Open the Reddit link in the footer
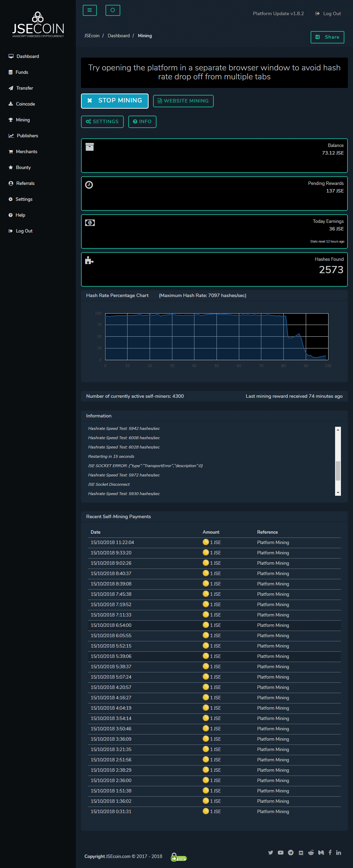Image resolution: width=353 pixels, height=868 pixels. 311,852
